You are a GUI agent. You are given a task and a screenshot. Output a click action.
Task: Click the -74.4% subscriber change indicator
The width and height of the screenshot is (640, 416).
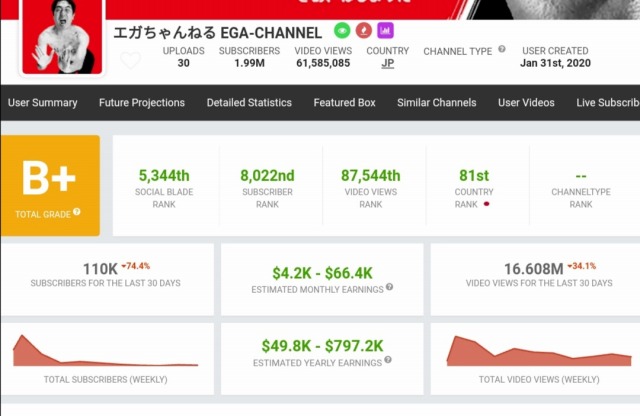point(136,266)
